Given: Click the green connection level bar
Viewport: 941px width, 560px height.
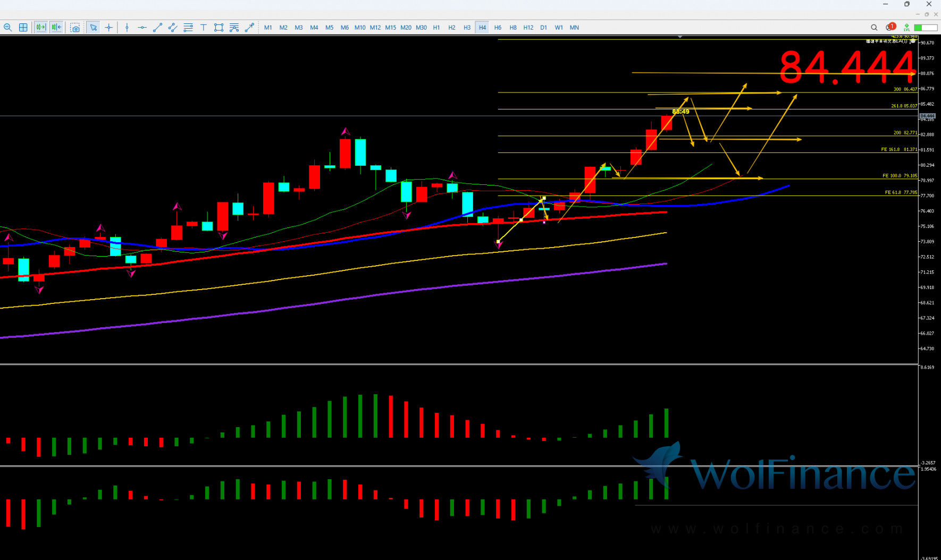Looking at the screenshot, I should tap(926, 28).
